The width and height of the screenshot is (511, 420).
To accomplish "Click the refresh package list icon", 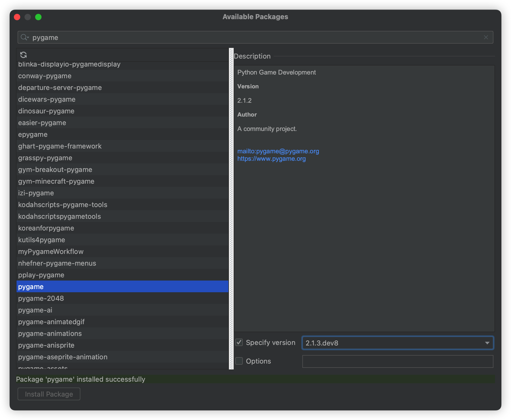I will click(x=23, y=55).
